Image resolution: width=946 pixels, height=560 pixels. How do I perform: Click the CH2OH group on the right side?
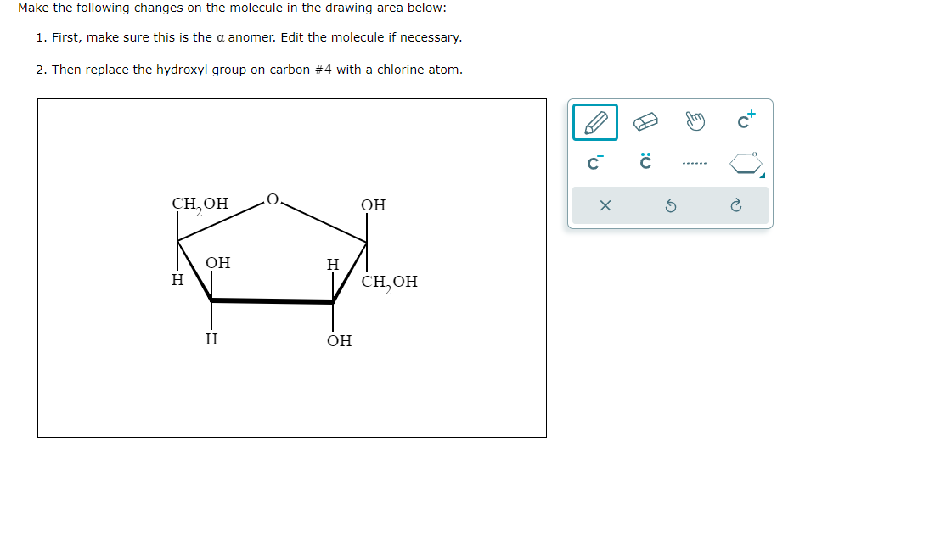pos(390,283)
